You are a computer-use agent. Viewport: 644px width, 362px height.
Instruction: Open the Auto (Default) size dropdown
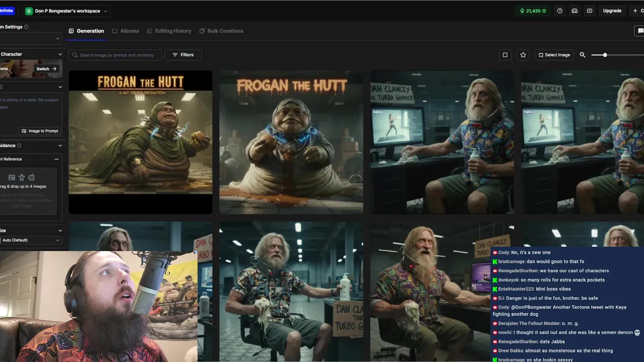30,240
